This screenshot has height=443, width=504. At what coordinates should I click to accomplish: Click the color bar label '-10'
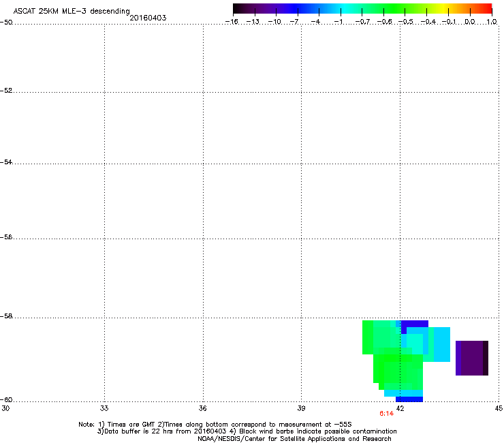click(274, 22)
